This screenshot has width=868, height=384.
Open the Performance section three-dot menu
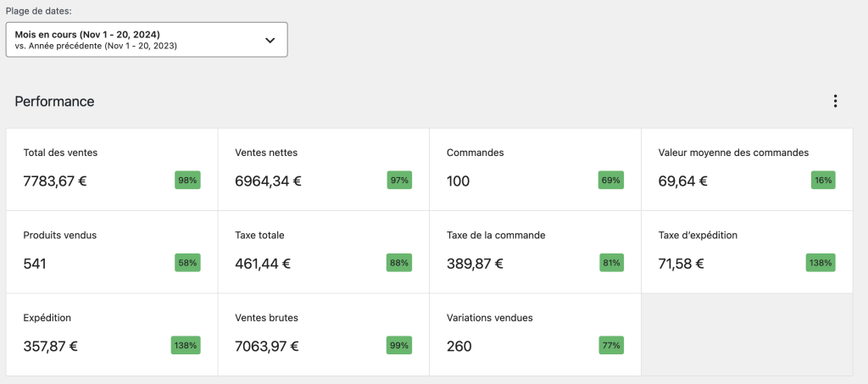click(835, 102)
